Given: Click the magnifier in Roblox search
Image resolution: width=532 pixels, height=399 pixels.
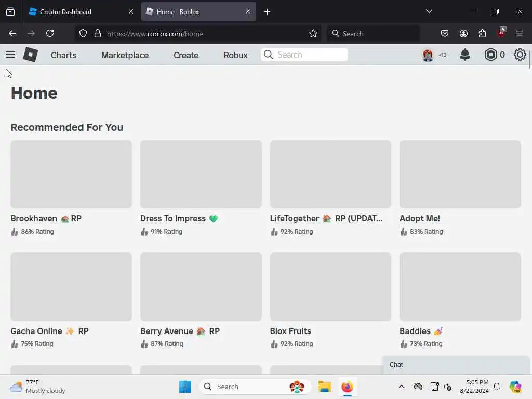Looking at the screenshot, I should click(269, 55).
